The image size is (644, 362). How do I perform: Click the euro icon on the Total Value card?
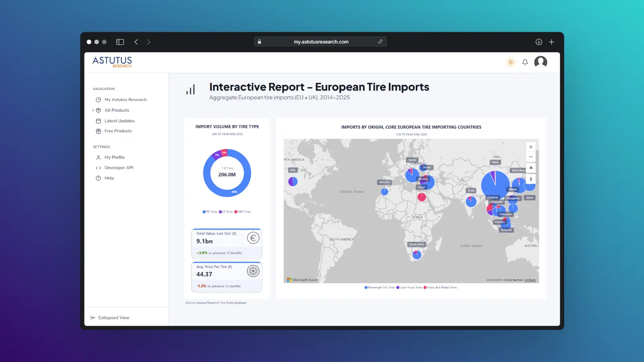tap(253, 238)
